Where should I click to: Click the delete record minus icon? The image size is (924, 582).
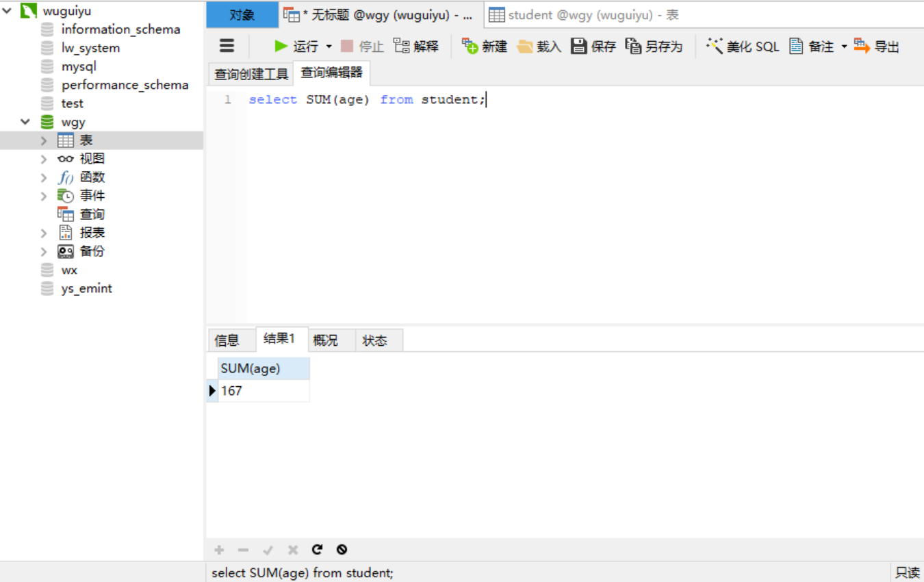[243, 550]
